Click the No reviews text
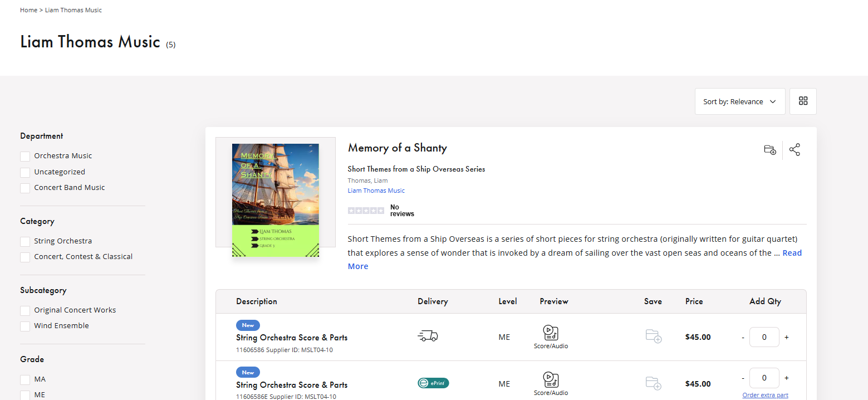 402,211
